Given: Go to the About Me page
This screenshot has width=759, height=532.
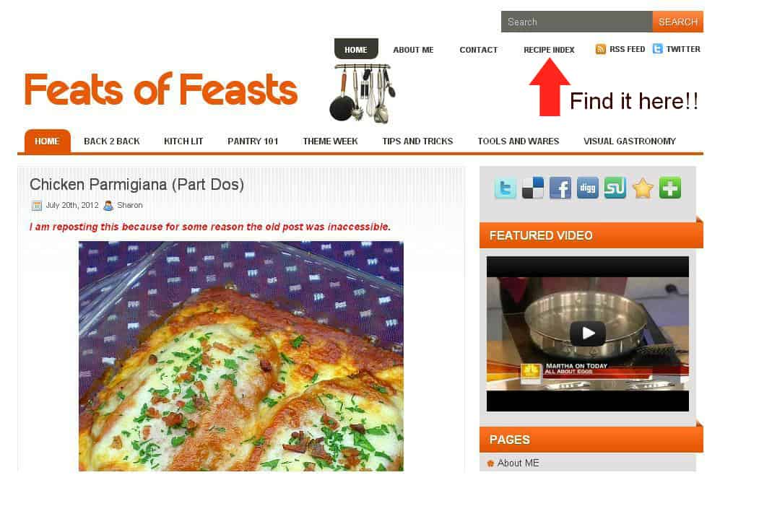Looking at the screenshot, I should click(413, 50).
